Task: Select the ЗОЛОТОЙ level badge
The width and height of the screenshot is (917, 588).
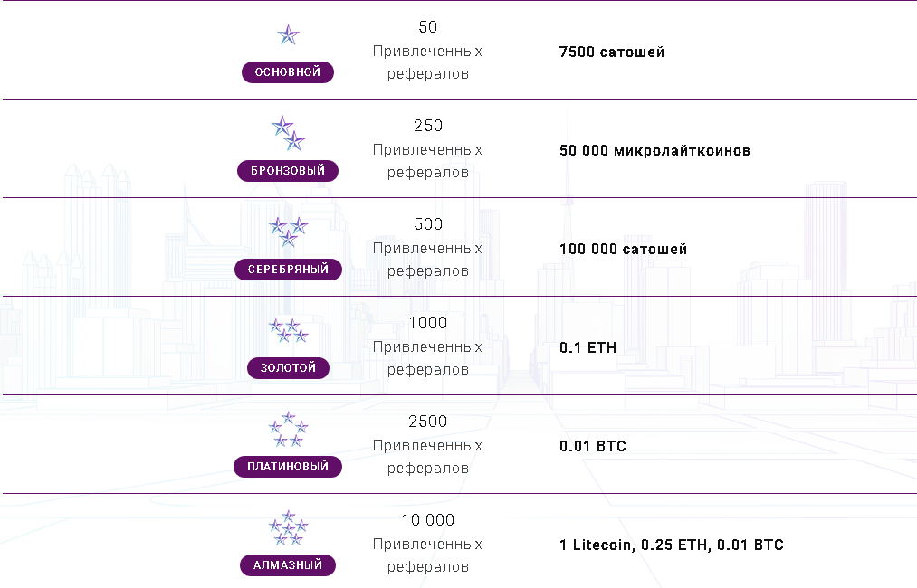Action: pos(288,368)
